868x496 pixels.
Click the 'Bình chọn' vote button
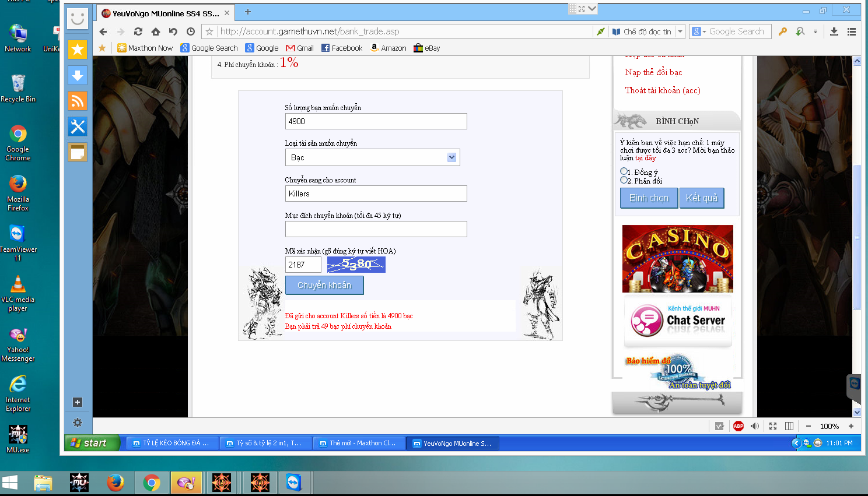[649, 198]
